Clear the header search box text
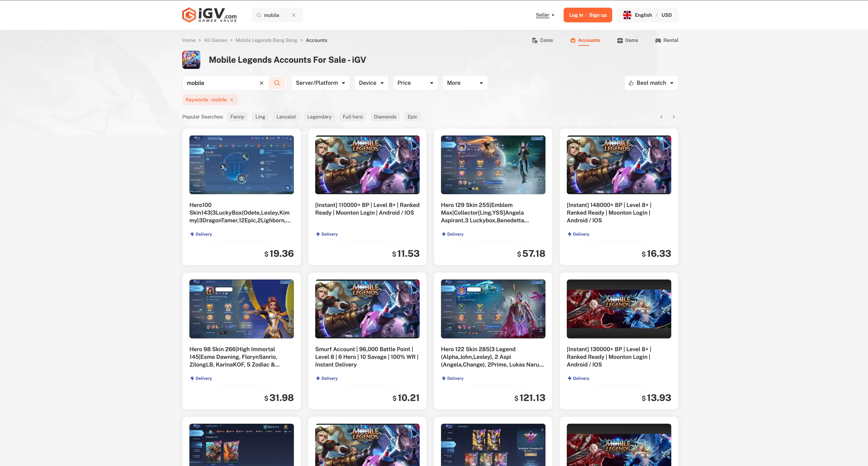The width and height of the screenshot is (868, 466). 294,15
